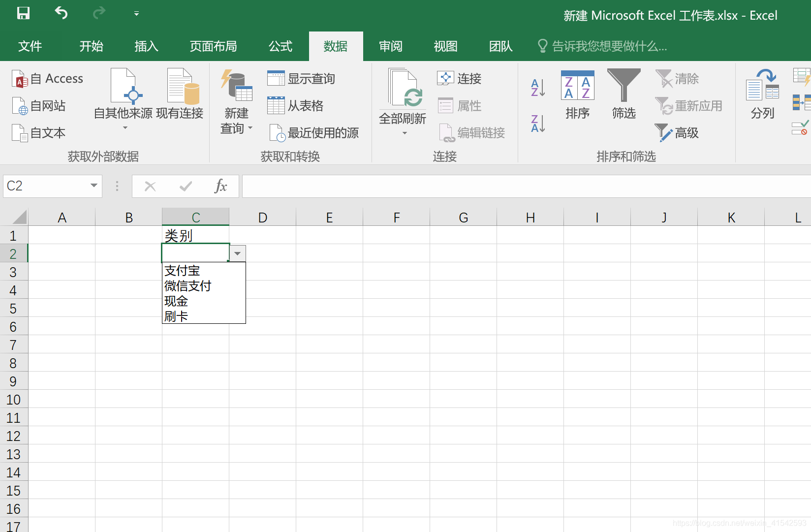Screen dimensions: 811x532
Task: Click the 告诉我您想要做什么 search box
Action: (609, 46)
